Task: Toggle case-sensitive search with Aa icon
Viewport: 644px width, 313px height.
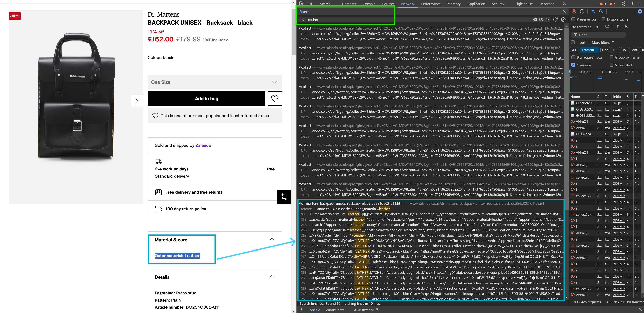Action: tap(548, 20)
